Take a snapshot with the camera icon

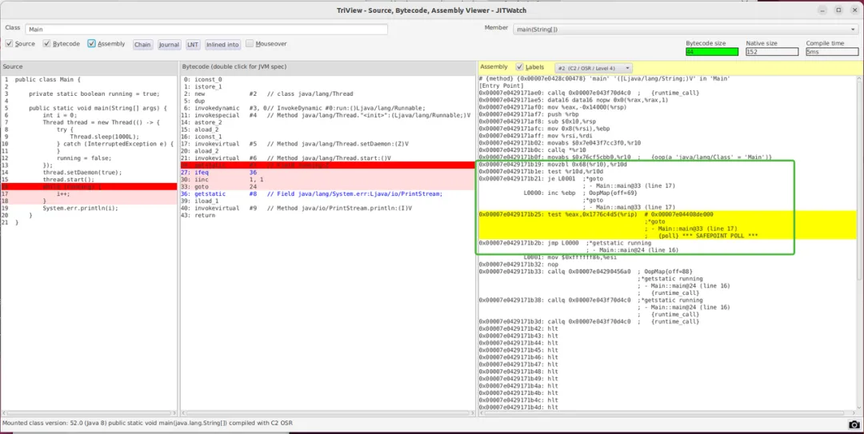[x=854, y=425]
